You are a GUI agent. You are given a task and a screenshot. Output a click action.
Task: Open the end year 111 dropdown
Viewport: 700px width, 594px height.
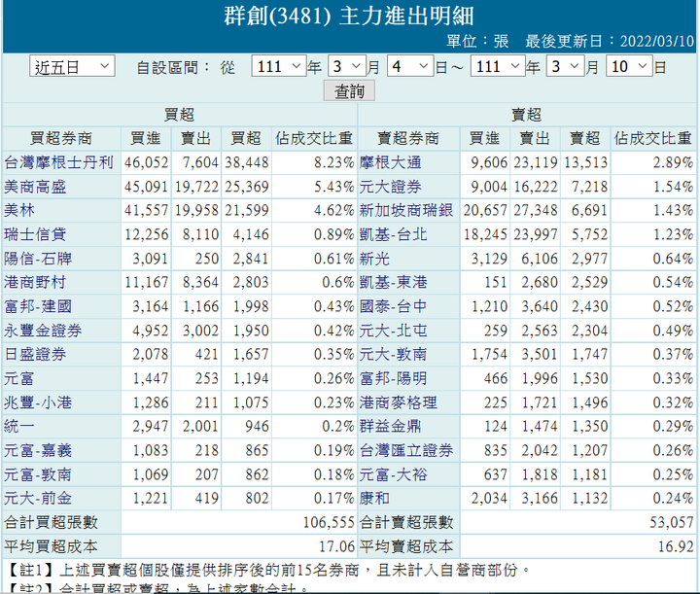click(498, 66)
